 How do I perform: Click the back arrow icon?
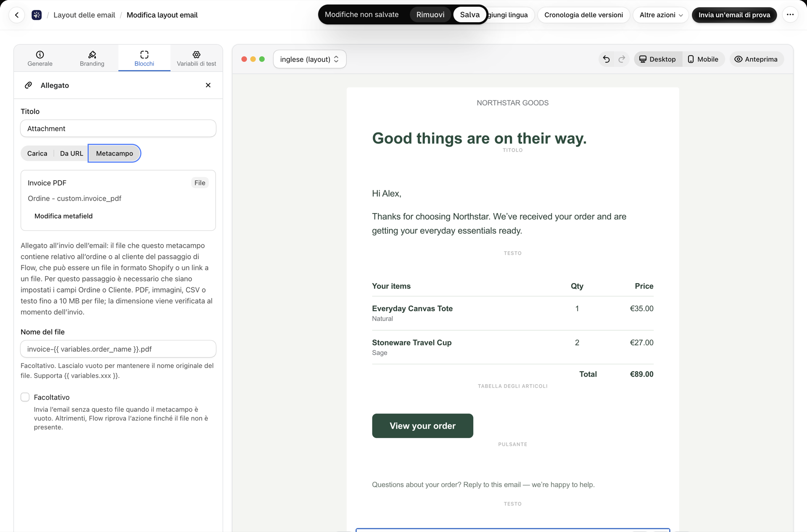(x=17, y=15)
